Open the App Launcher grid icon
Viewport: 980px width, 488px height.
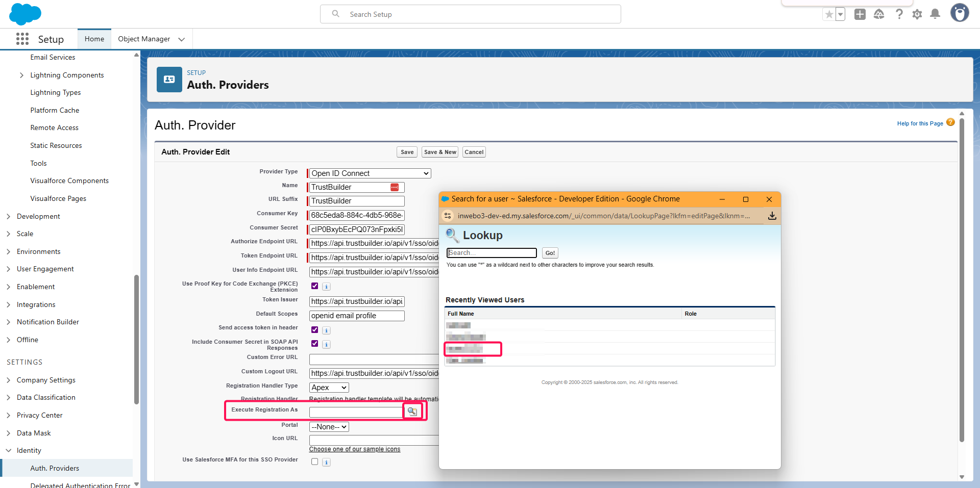pos(22,39)
